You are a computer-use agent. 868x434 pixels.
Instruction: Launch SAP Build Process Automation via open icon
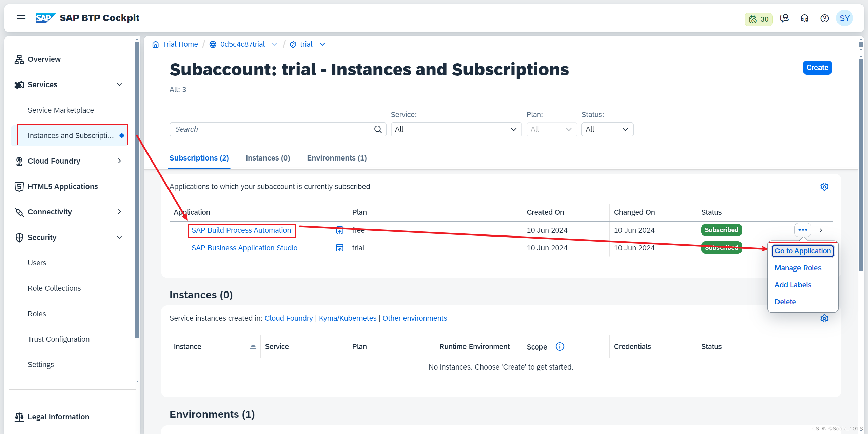(339, 230)
